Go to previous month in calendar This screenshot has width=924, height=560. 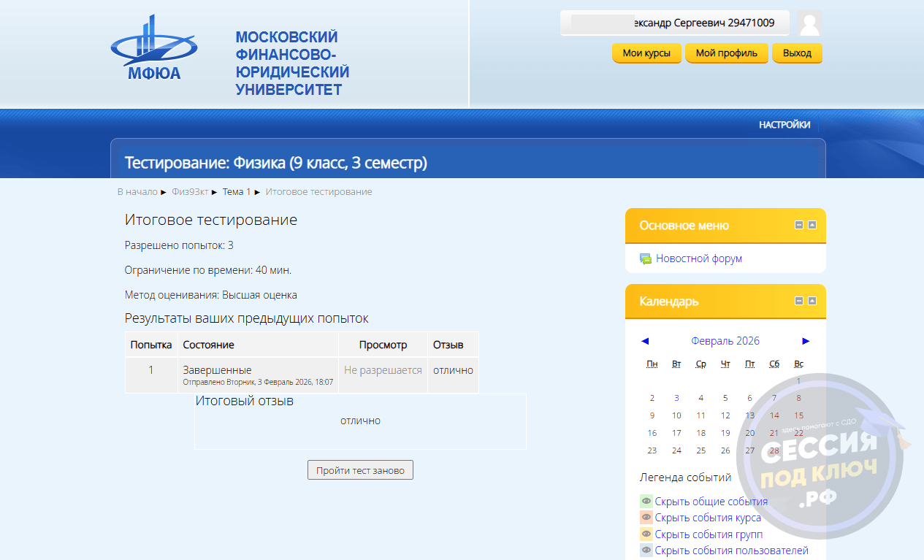(645, 341)
